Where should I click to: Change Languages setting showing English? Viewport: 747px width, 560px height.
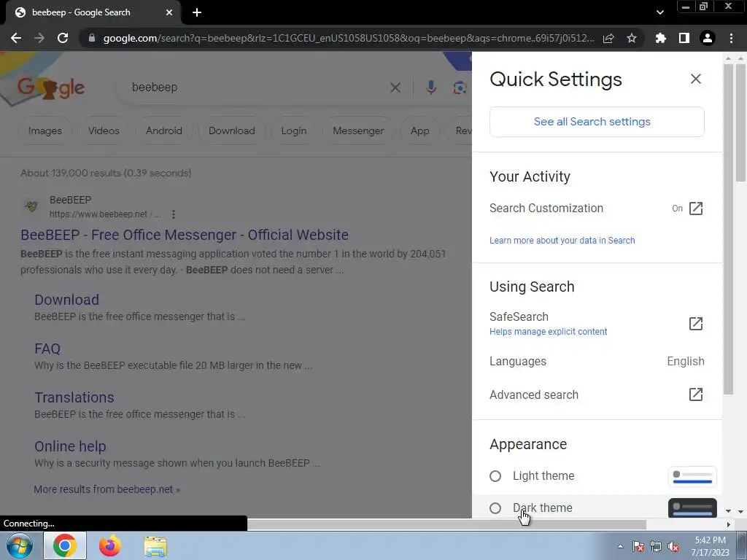coord(597,362)
